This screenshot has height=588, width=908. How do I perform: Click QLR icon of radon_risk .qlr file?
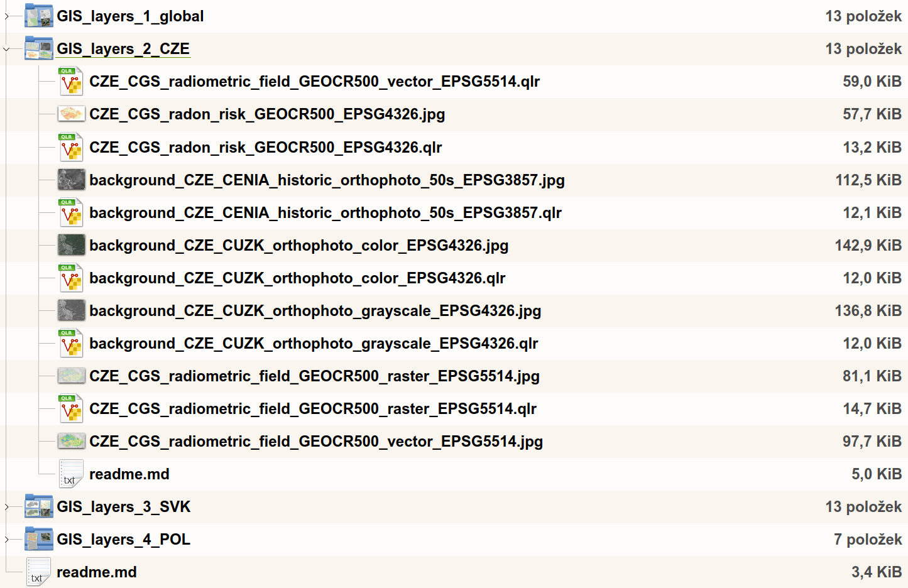[x=71, y=148]
